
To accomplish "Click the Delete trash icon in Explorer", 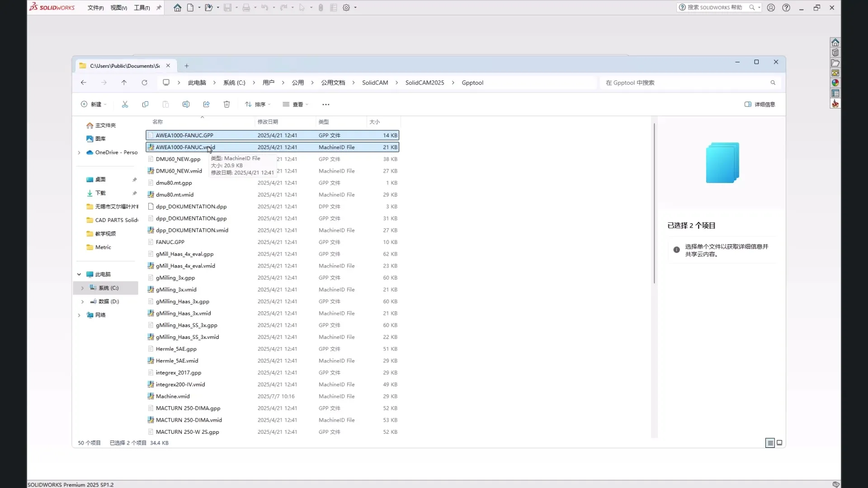I will coord(226,104).
